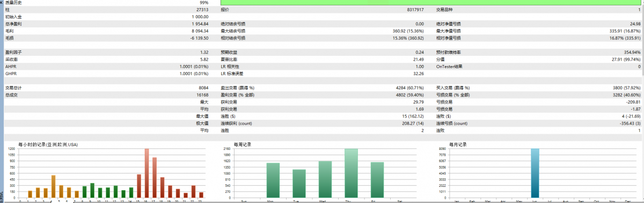Viewport: 644px width, 203px height.
Task: Click the 交易品种 label
Action: (444, 10)
